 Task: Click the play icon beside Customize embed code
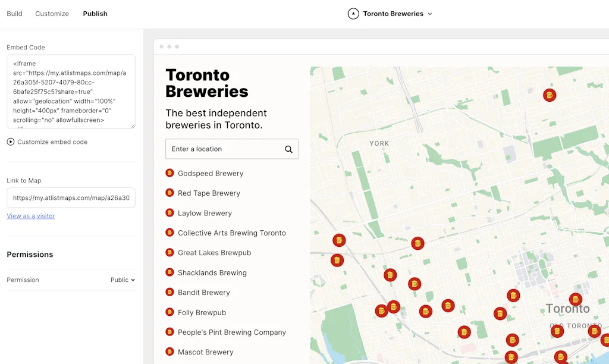(x=11, y=142)
